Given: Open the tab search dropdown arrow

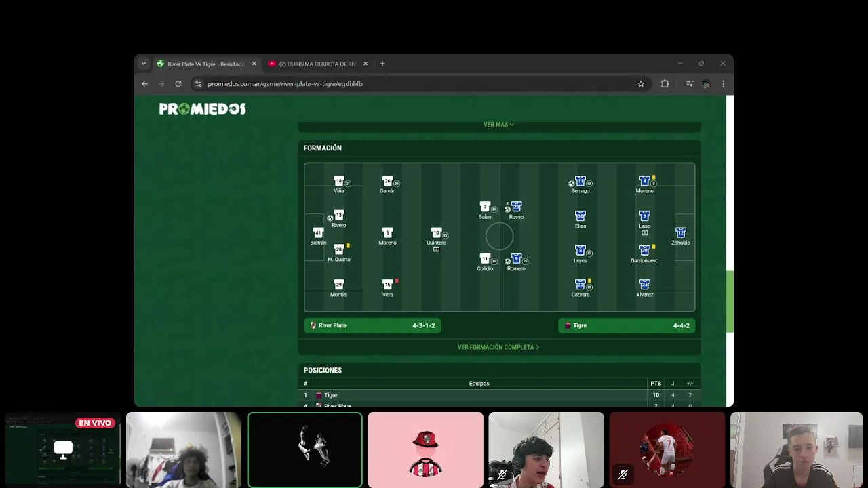Looking at the screenshot, I should click(x=143, y=64).
